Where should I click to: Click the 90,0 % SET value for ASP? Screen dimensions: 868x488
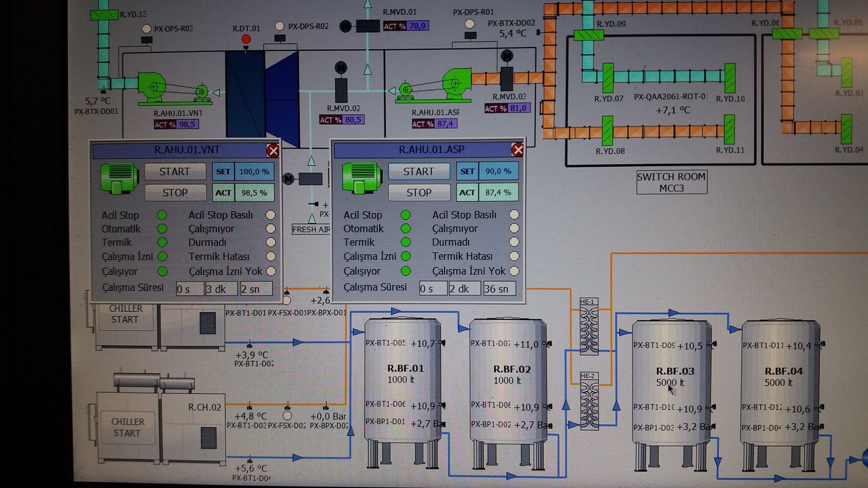pyautogui.click(x=498, y=172)
